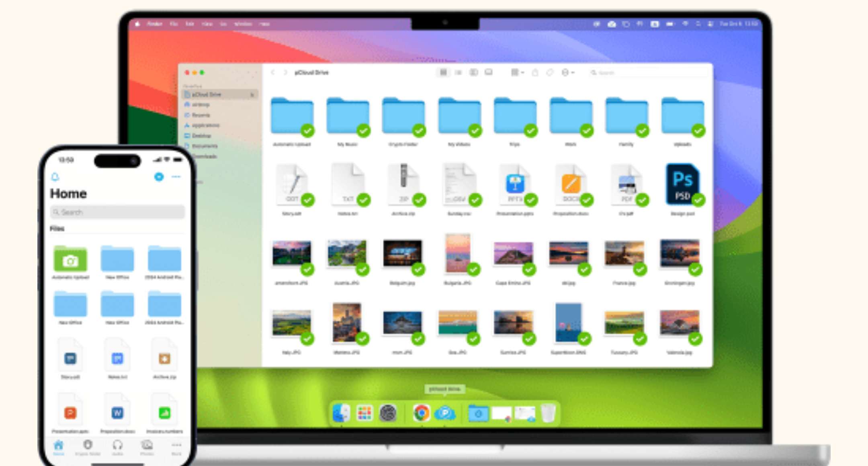Switch Finder to gallery view
This screenshot has height=466, width=868.
[489, 73]
